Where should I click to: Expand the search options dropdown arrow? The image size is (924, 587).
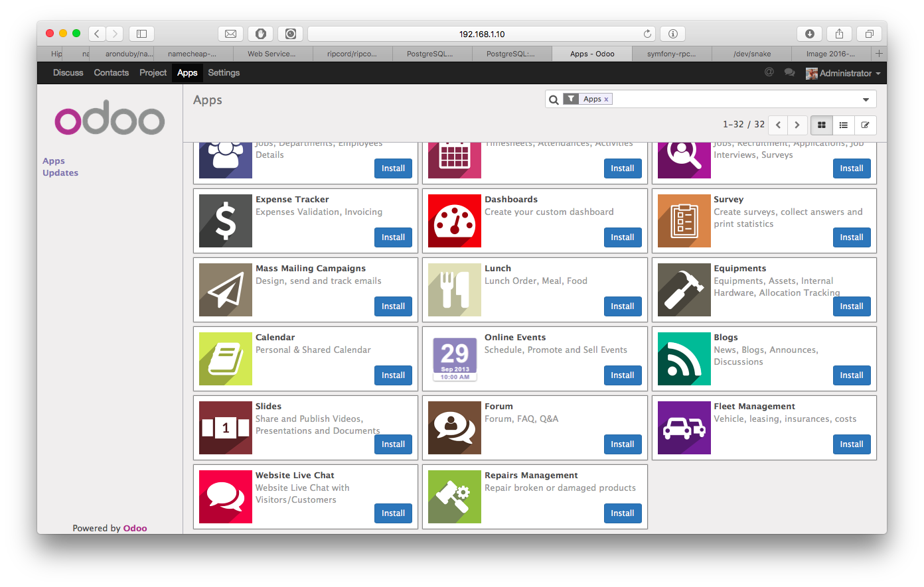866,99
